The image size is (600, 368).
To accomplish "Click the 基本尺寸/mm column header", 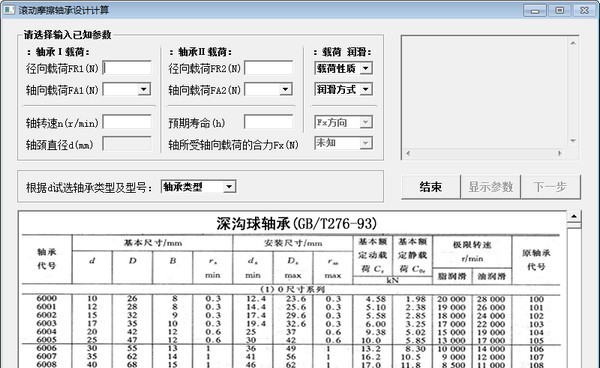I will coord(153,243).
